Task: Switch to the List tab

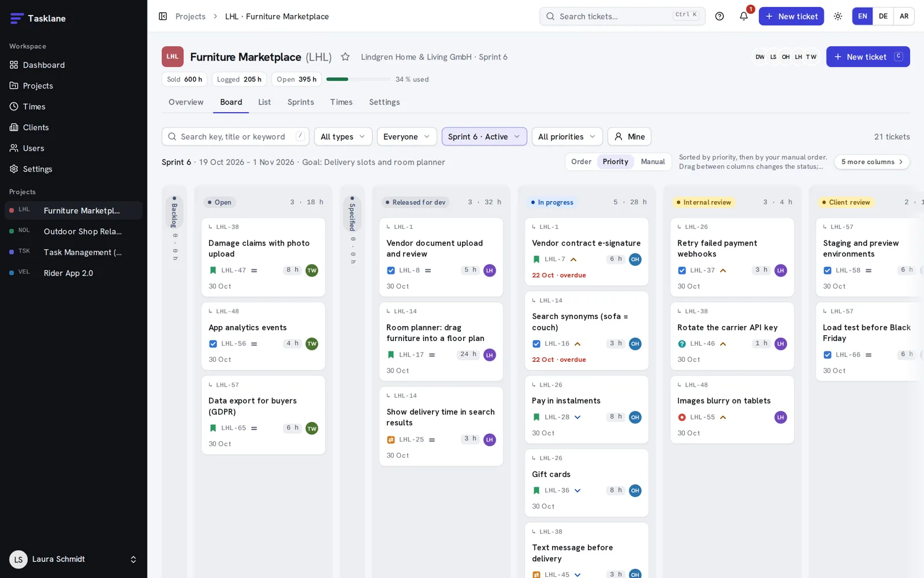Action: click(264, 102)
